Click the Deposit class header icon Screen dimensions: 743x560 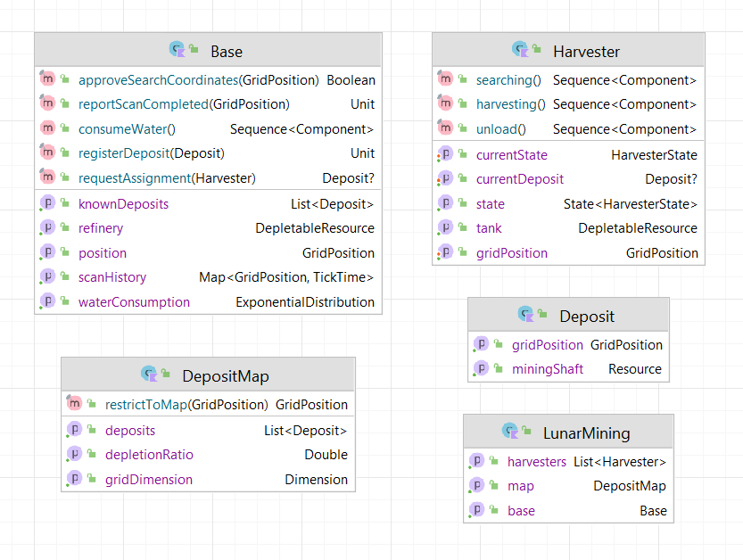click(x=526, y=314)
